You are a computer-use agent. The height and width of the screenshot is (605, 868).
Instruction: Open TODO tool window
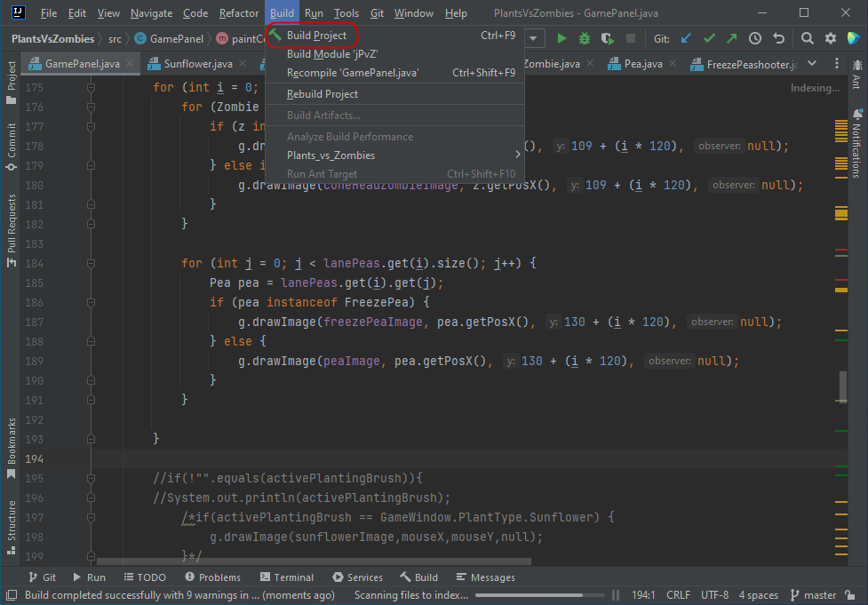click(145, 577)
